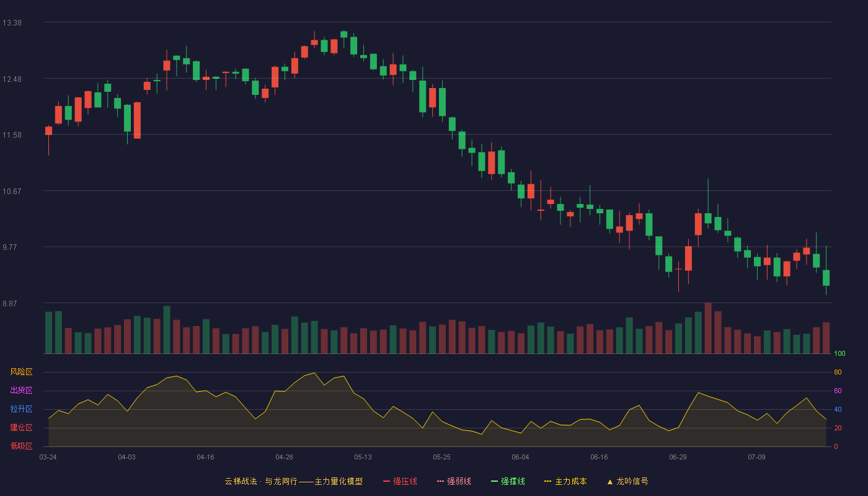
Task: Click the 云梯战法 主力量化模型 legend label
Action: click(x=293, y=481)
